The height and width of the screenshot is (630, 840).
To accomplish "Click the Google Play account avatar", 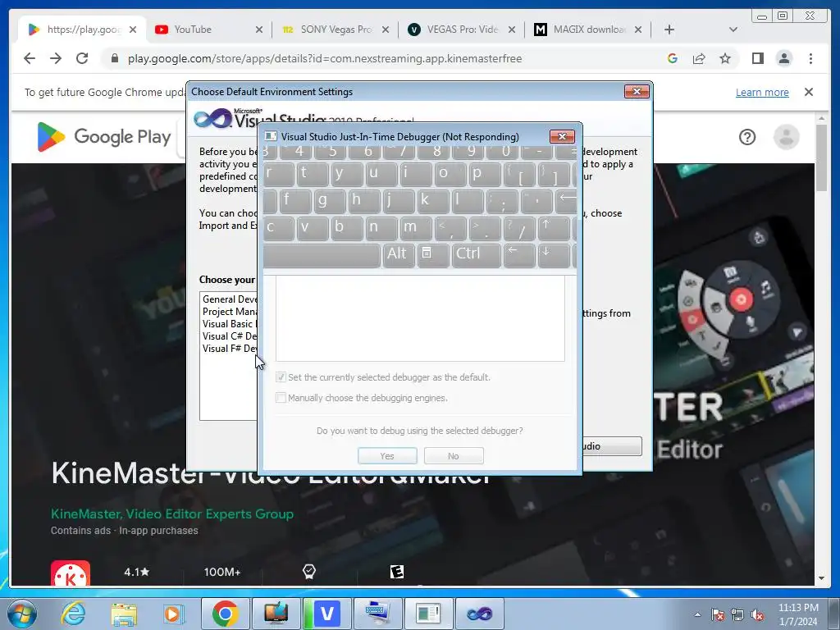I will pyautogui.click(x=787, y=137).
